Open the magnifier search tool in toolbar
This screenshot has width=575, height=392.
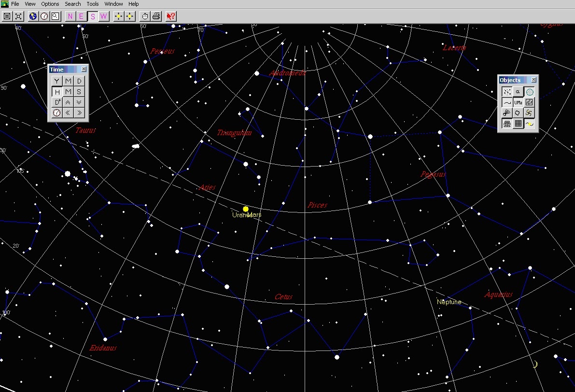(x=56, y=16)
